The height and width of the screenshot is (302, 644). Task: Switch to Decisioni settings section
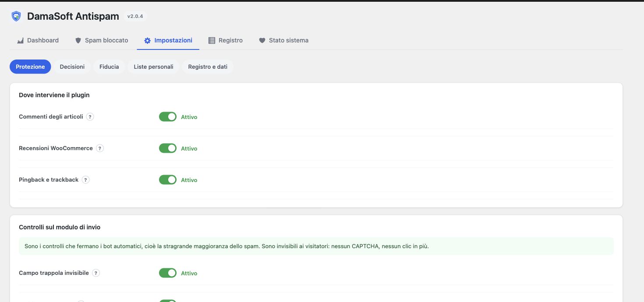point(72,67)
